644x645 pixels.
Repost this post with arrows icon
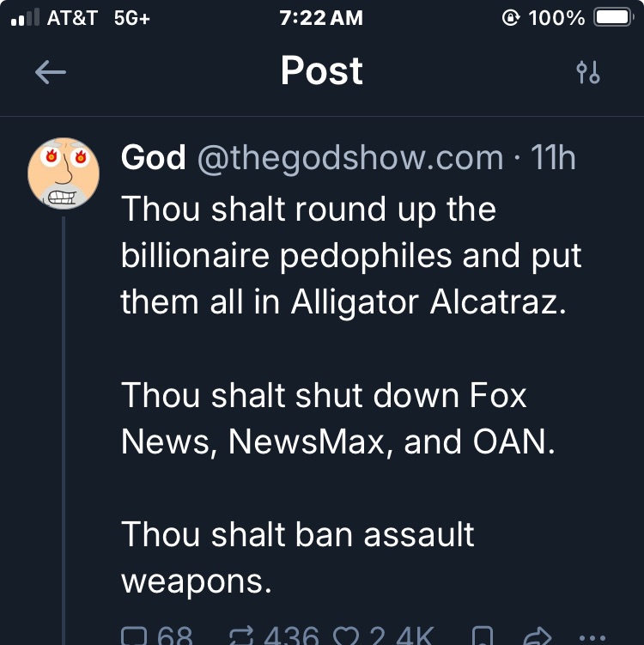[244, 636]
